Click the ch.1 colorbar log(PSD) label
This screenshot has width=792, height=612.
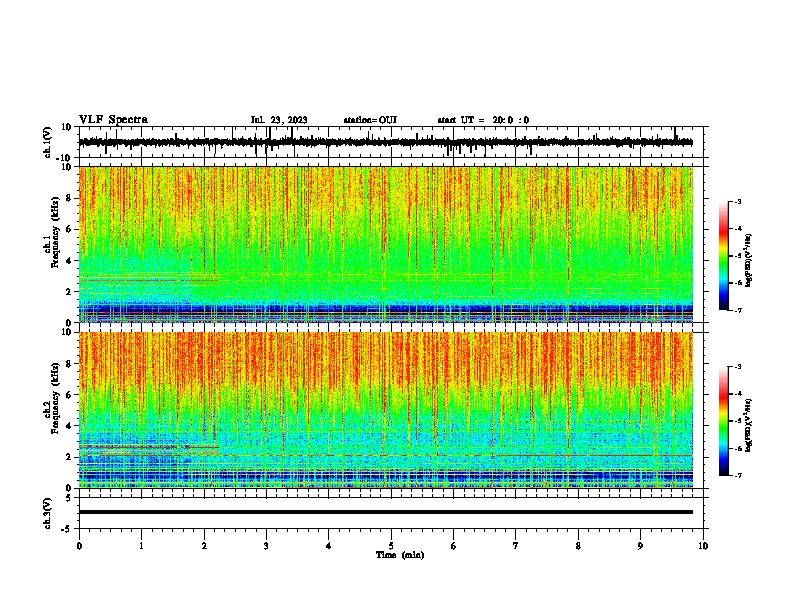(748, 260)
